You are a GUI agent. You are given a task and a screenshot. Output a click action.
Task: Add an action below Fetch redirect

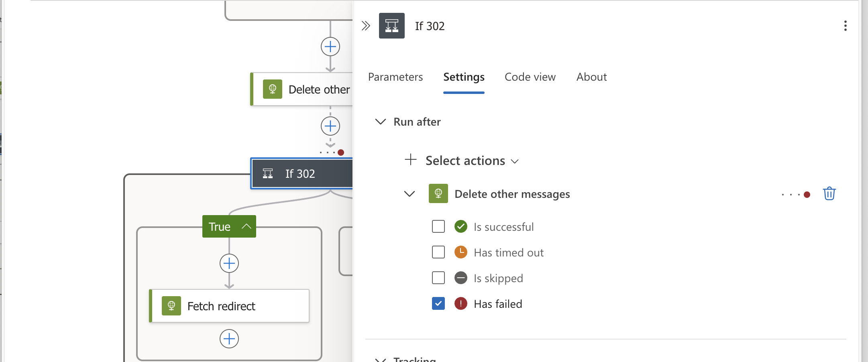click(229, 339)
